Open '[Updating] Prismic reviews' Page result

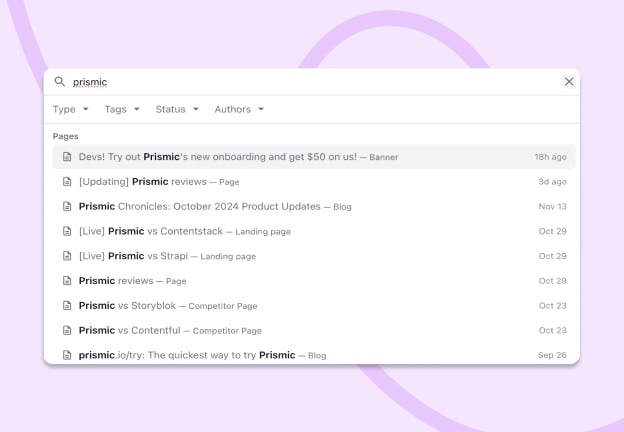pyautogui.click(x=314, y=182)
